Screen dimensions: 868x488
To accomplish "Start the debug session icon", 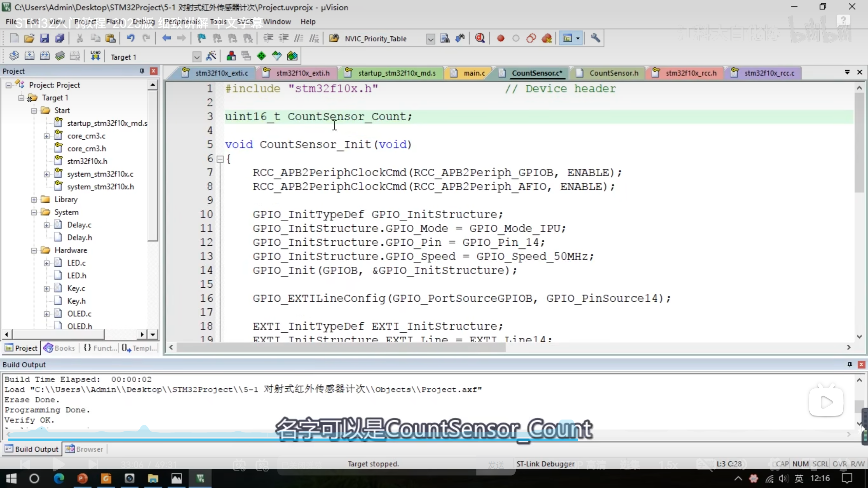I will tap(480, 38).
